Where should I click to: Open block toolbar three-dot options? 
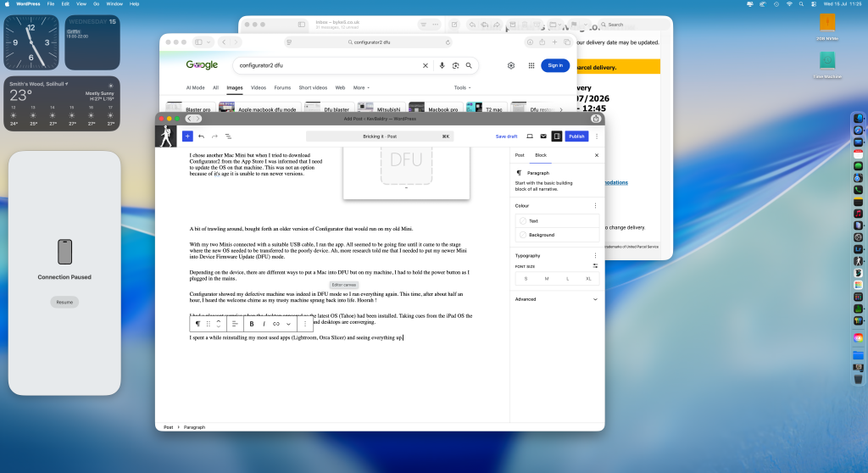coord(305,324)
